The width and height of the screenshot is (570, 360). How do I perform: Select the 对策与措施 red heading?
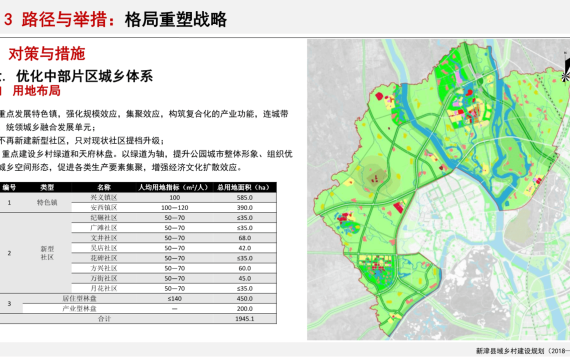pyautogui.click(x=47, y=54)
